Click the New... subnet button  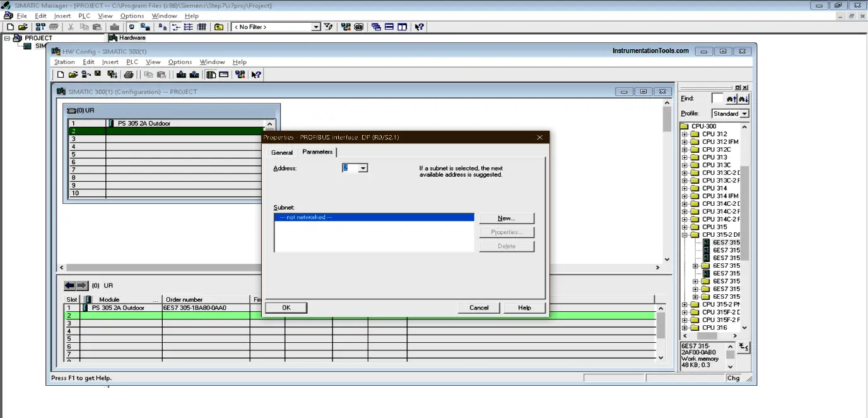click(x=507, y=218)
